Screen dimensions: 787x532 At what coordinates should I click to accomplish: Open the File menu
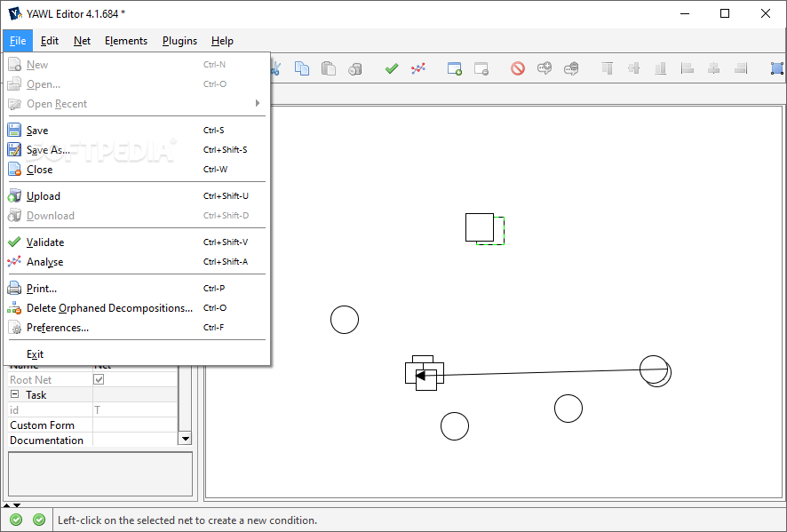click(18, 41)
